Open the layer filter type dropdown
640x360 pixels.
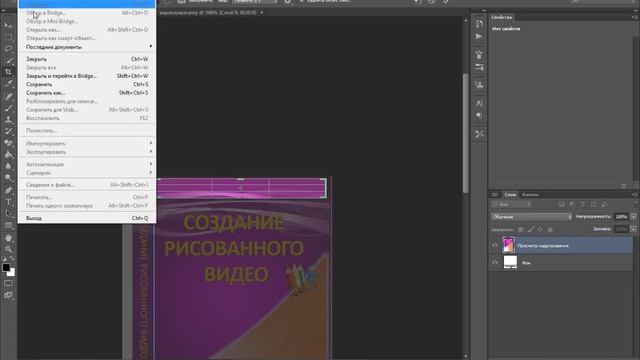pyautogui.click(x=512, y=204)
